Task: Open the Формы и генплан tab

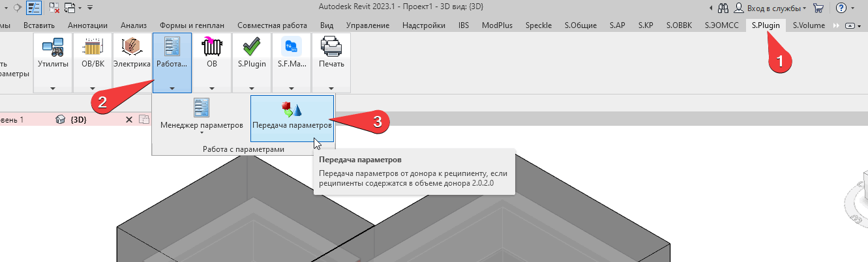Action: coord(192,25)
